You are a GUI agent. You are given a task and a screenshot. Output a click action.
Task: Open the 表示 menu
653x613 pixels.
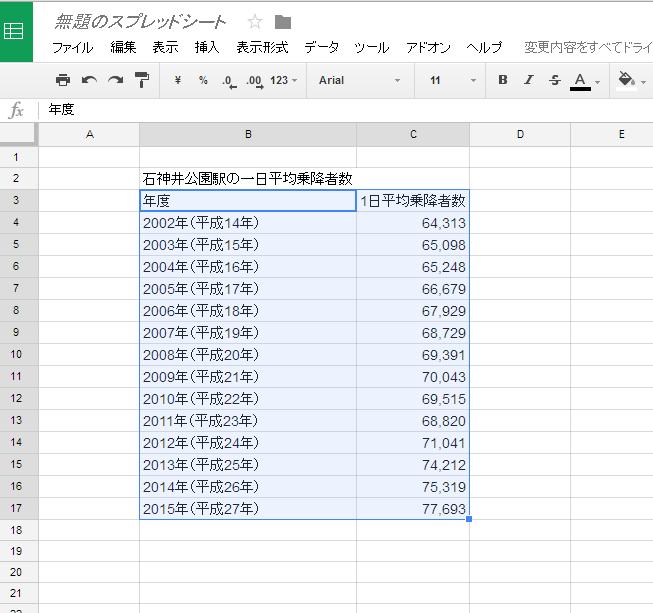point(165,47)
